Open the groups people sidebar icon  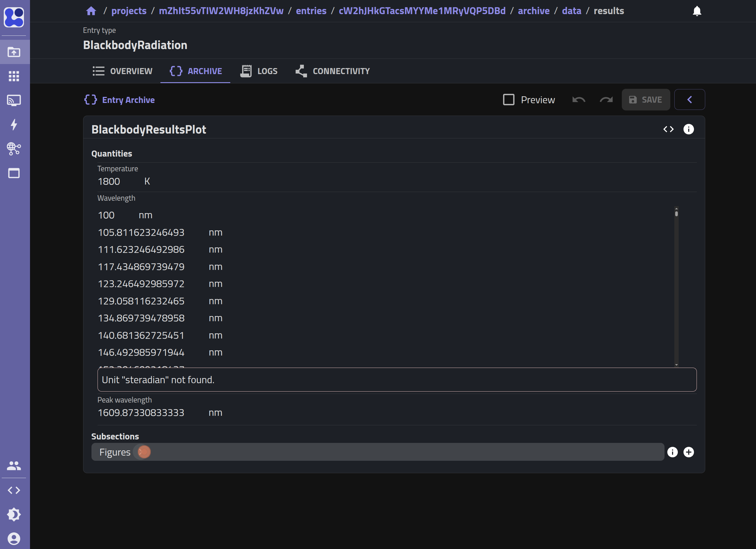pyautogui.click(x=14, y=466)
